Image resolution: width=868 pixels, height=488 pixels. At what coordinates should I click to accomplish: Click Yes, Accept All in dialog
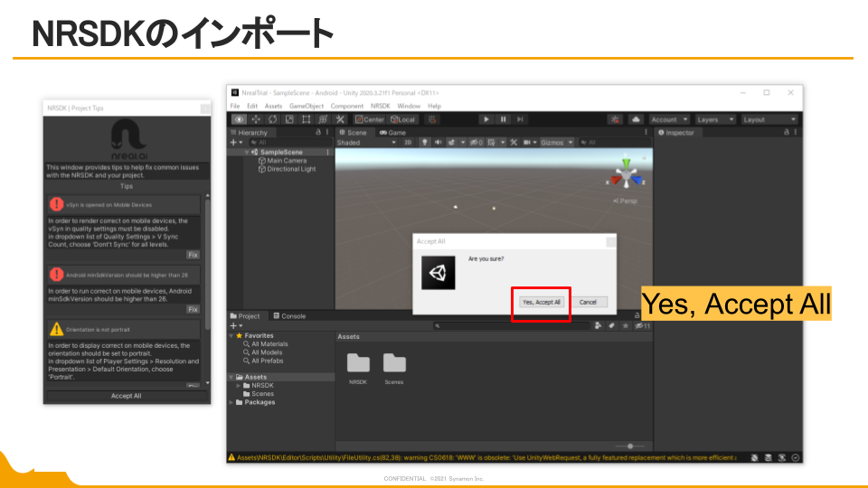[x=542, y=302]
